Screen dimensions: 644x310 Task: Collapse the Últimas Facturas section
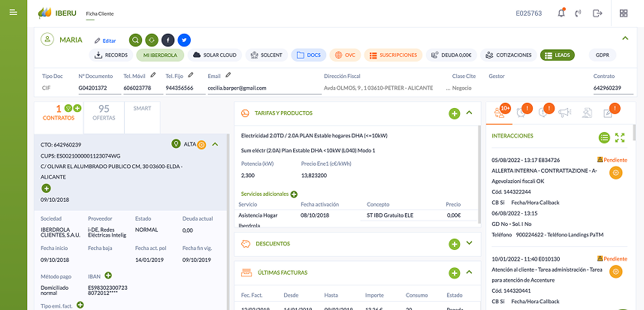pyautogui.click(x=470, y=272)
